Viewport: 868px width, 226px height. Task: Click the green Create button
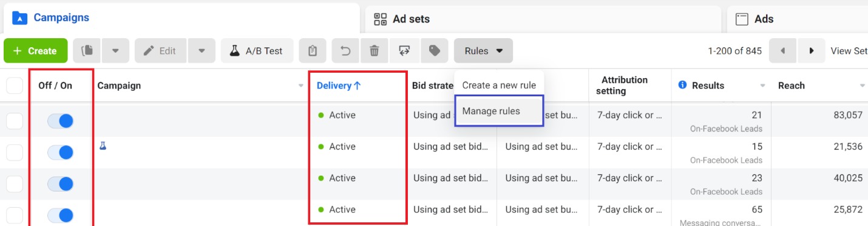pyautogui.click(x=35, y=51)
